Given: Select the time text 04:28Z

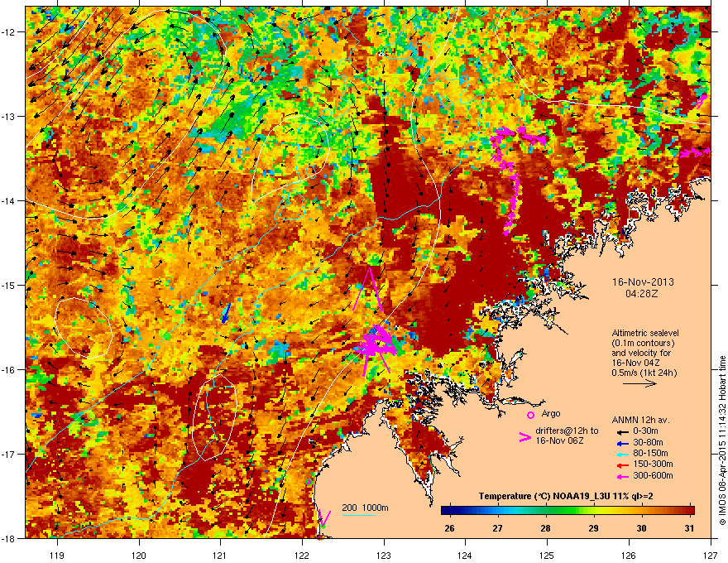Looking at the screenshot, I should tap(642, 294).
